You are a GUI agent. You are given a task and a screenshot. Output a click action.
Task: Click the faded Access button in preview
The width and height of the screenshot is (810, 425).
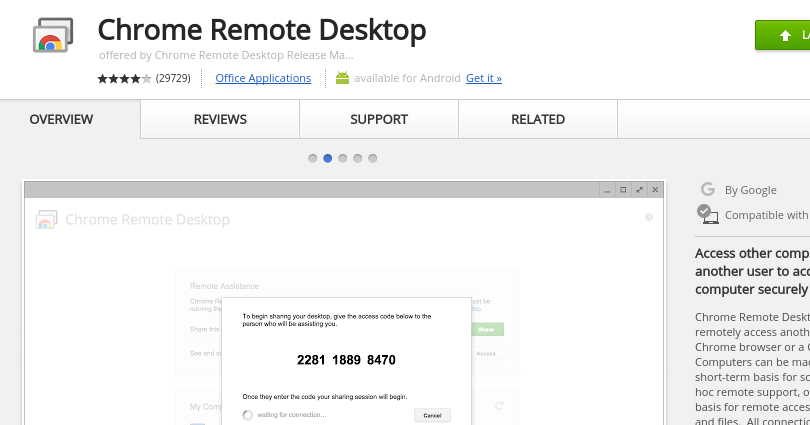point(487,354)
